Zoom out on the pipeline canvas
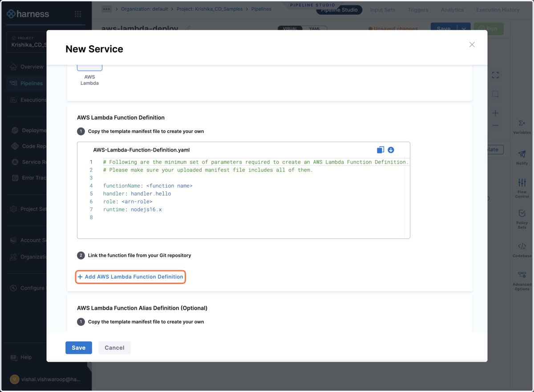The height and width of the screenshot is (392, 534). 495,126
